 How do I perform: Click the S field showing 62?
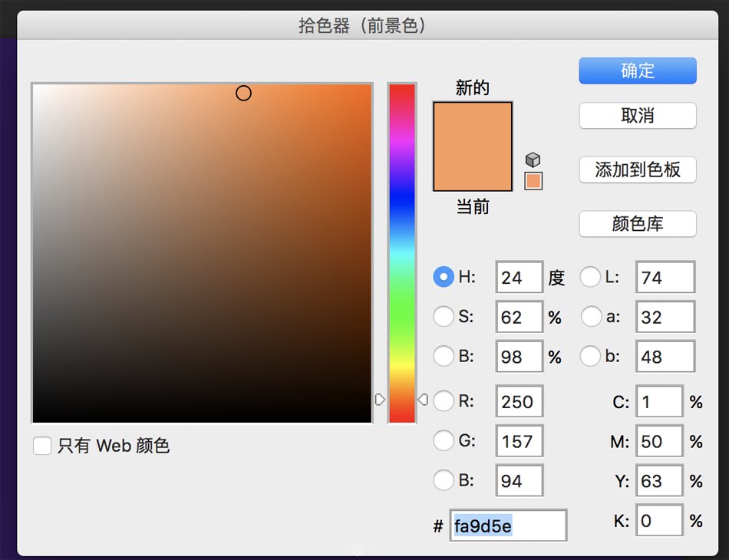pyautogui.click(x=520, y=317)
